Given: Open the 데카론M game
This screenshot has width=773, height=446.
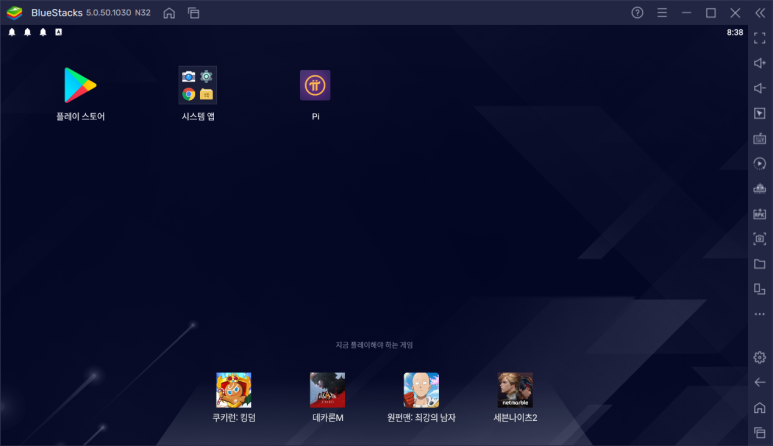Looking at the screenshot, I should 327,390.
